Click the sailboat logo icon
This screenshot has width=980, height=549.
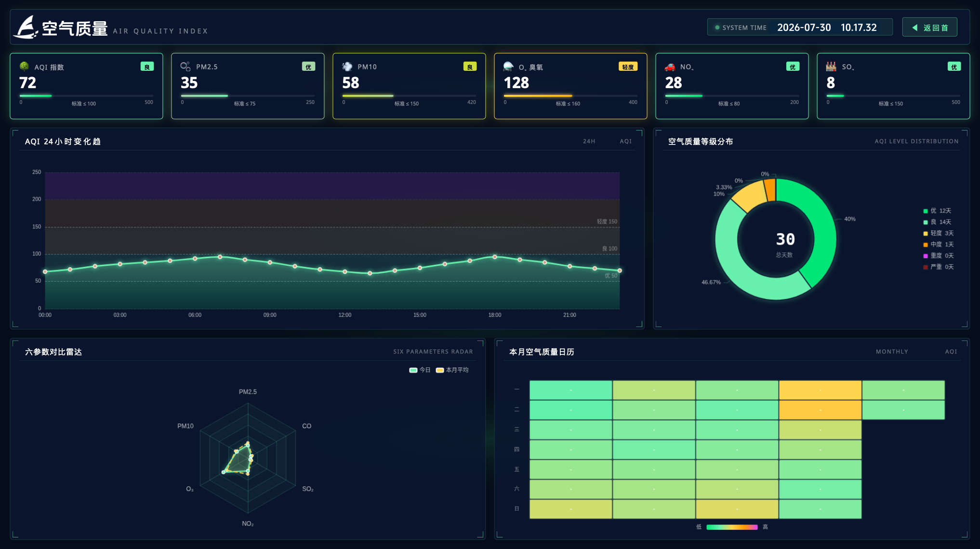pos(26,27)
